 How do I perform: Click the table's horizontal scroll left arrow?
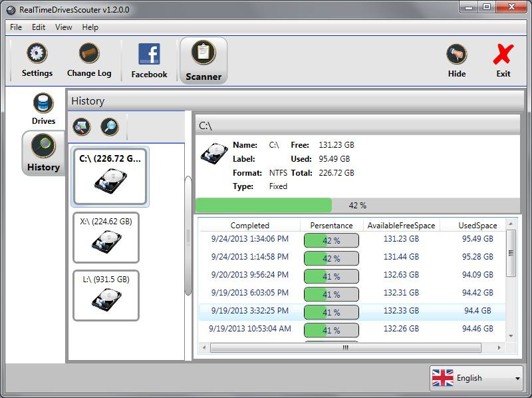point(204,347)
